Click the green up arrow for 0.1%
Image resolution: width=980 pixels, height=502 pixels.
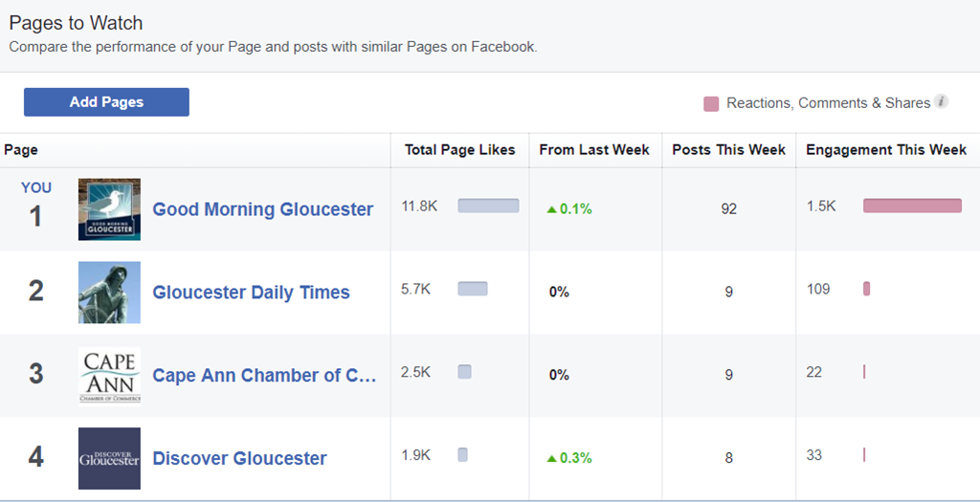[x=551, y=209]
